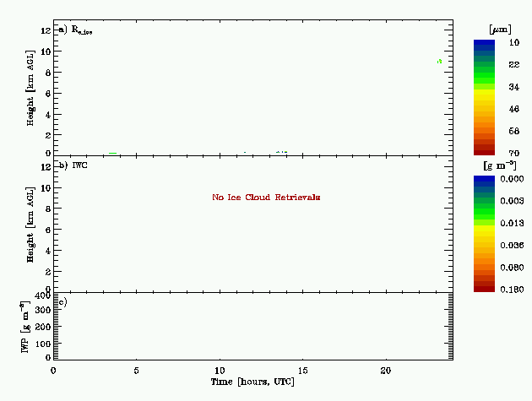
Task: Click the '0.180' label on IWC colorbar
Action: (512, 290)
